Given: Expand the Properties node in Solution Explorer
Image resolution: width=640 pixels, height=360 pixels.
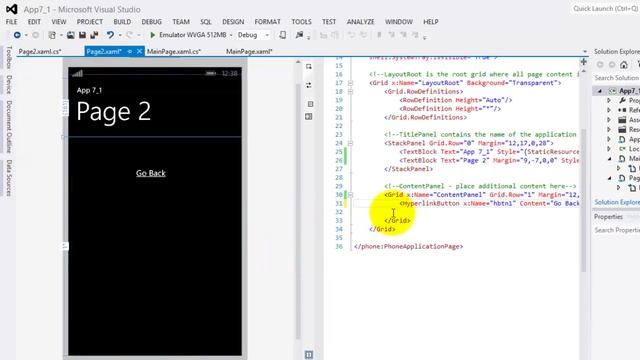Looking at the screenshot, I should point(609,100).
